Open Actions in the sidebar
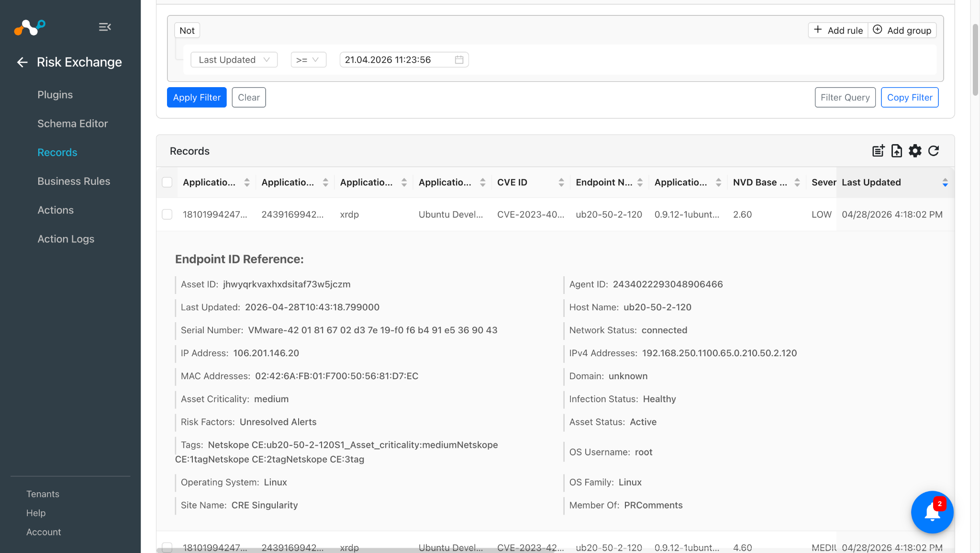The height and width of the screenshot is (553, 980). [56, 210]
